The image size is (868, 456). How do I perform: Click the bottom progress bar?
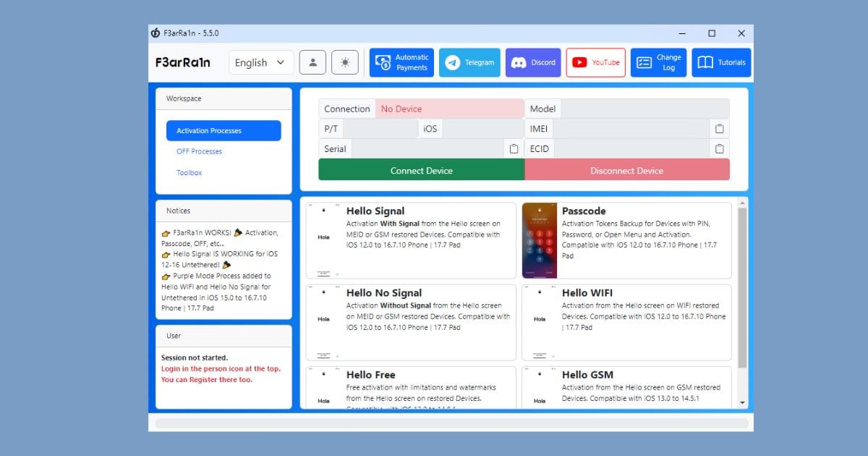pos(451,423)
